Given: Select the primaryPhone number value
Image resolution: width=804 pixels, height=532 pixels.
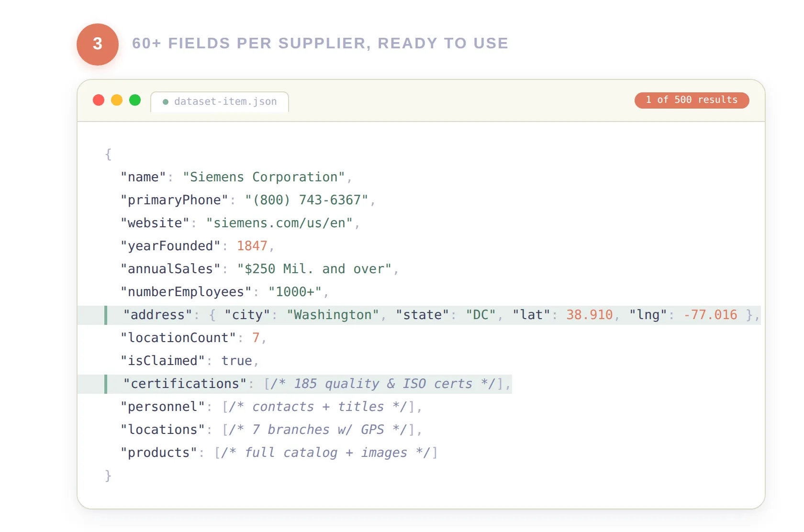Looking at the screenshot, I should coord(309,199).
